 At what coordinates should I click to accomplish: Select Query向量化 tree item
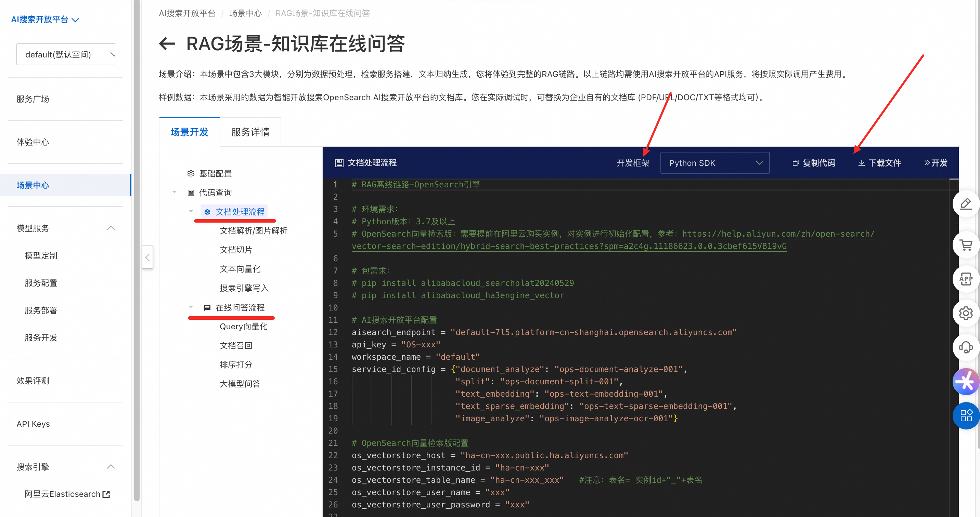point(244,327)
